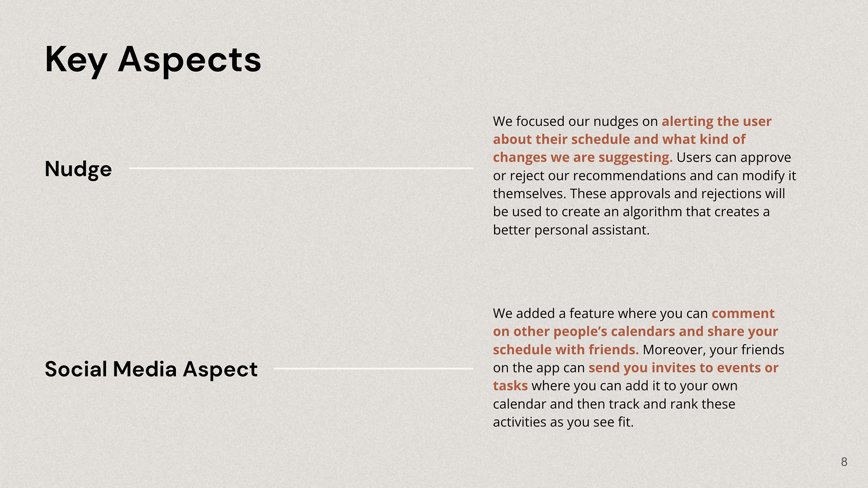Click the Key Aspects slide title
This screenshot has height=488, width=868.
click(x=153, y=60)
